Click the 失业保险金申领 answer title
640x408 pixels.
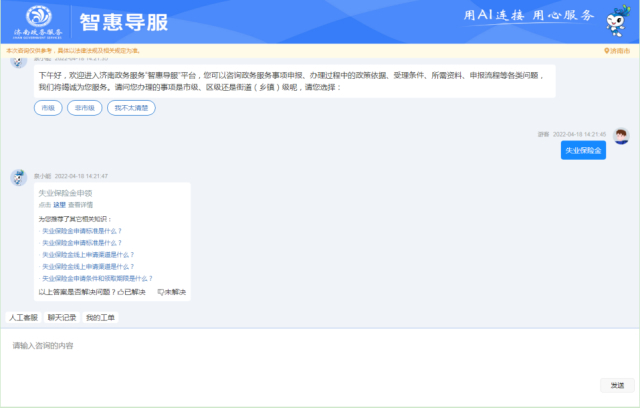[x=65, y=192]
